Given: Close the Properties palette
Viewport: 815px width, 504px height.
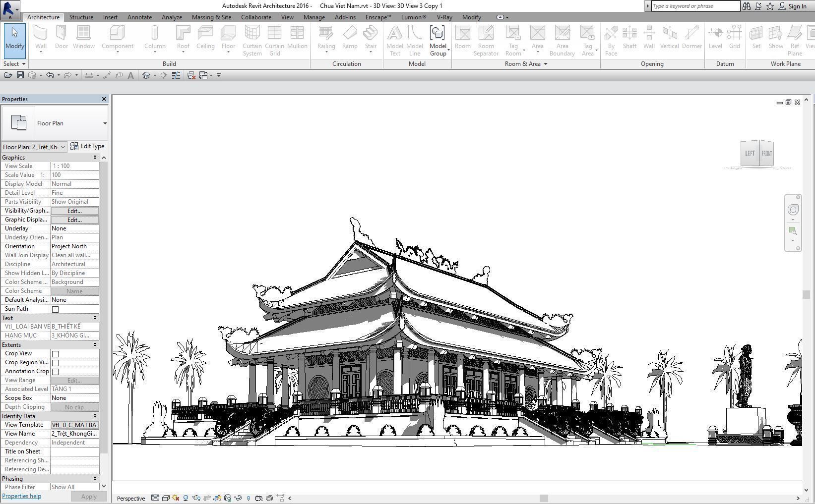Looking at the screenshot, I should (x=104, y=99).
